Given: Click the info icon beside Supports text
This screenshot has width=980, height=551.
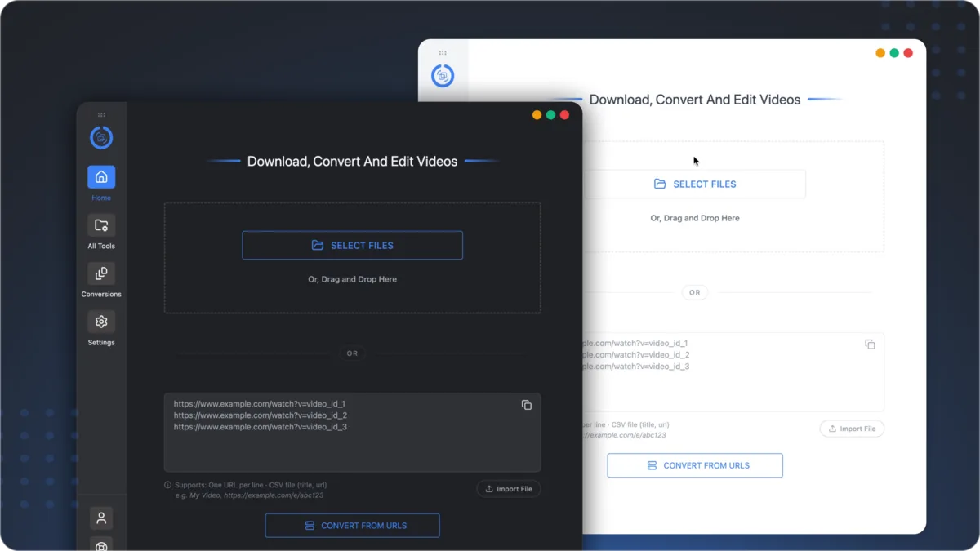Looking at the screenshot, I should point(168,485).
